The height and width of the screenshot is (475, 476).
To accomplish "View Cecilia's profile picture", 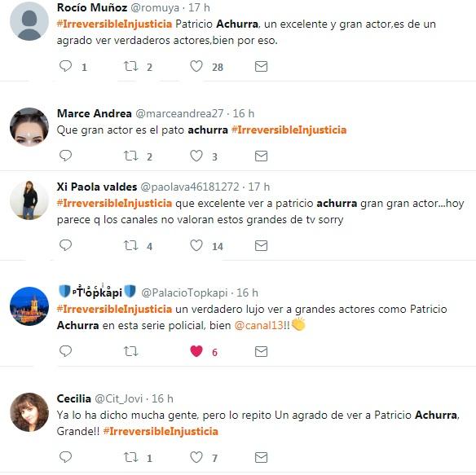I will (29, 412).
